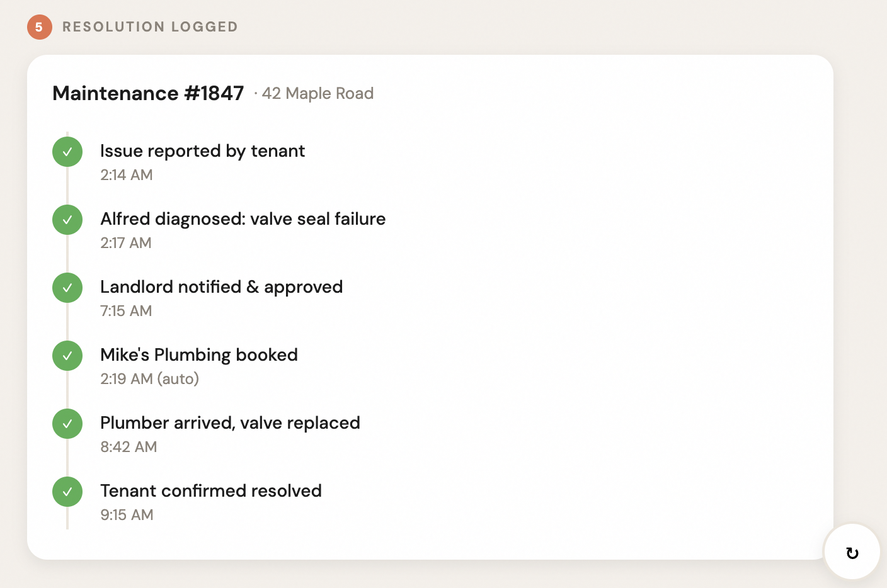The height and width of the screenshot is (588, 887).
Task: Select the Maintenance #1847 heading
Action: (x=148, y=93)
